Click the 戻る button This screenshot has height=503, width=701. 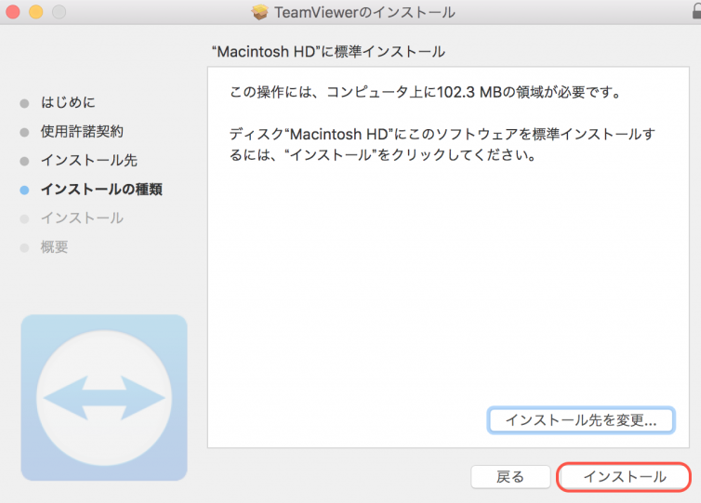(510, 477)
